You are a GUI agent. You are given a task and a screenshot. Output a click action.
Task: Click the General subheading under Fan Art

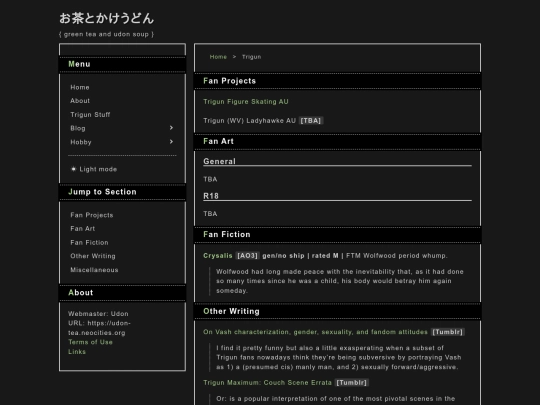[x=219, y=161]
